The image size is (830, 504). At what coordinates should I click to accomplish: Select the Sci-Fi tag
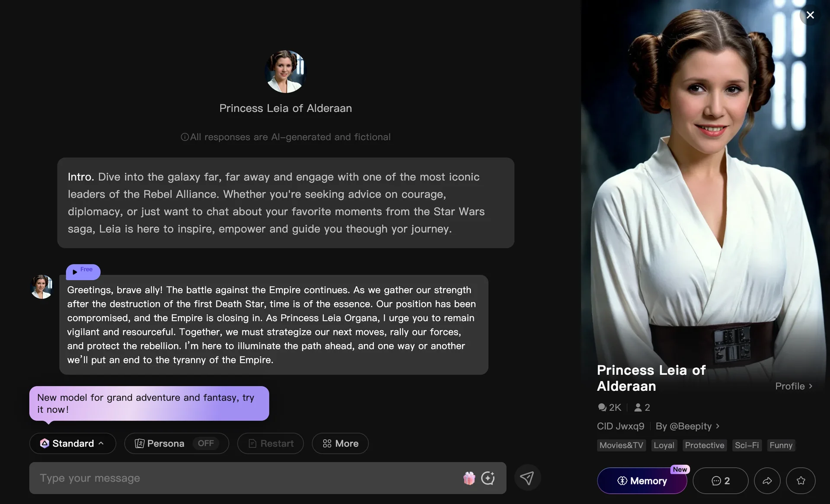pyautogui.click(x=747, y=445)
